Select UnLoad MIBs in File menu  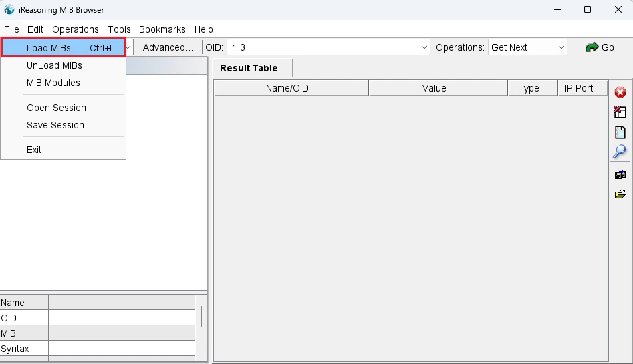tap(64, 65)
